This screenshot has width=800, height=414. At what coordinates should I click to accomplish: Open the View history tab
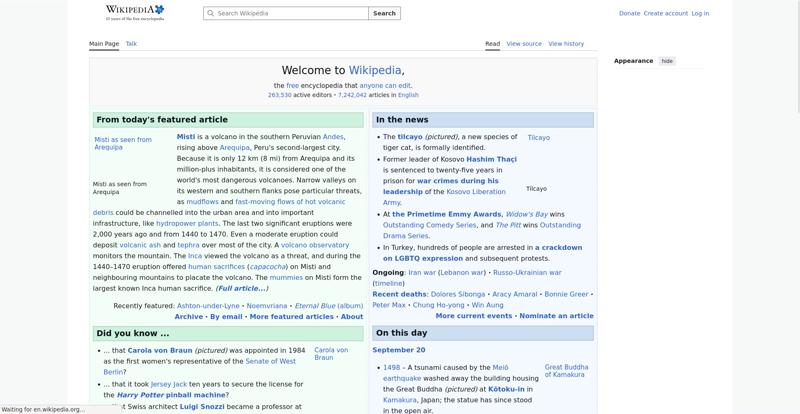[x=566, y=44]
